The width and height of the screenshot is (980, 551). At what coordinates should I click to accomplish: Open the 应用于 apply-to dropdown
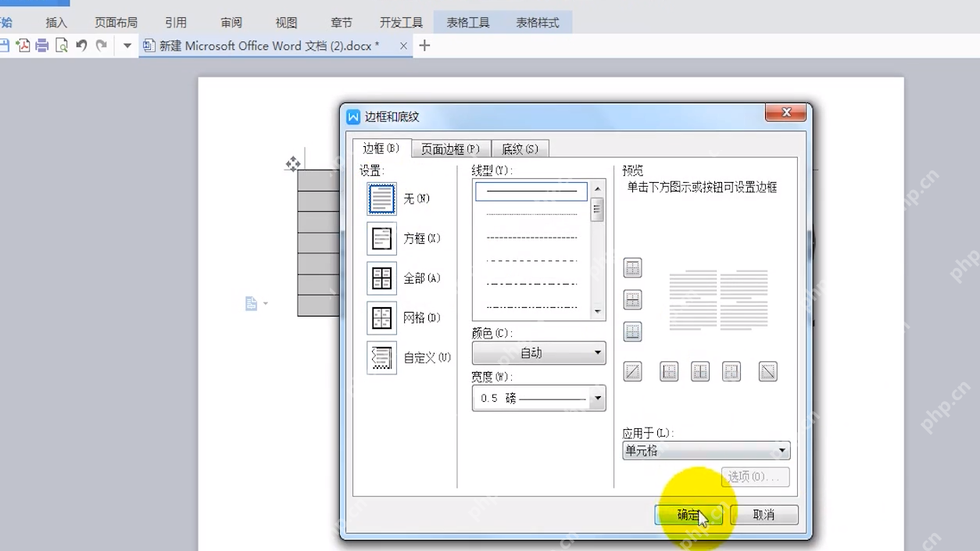[706, 451]
